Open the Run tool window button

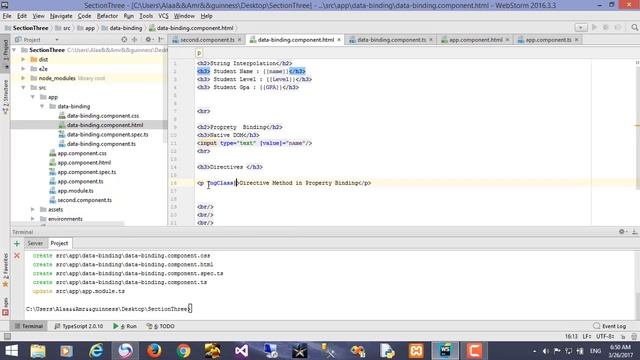pyautogui.click(x=125, y=326)
